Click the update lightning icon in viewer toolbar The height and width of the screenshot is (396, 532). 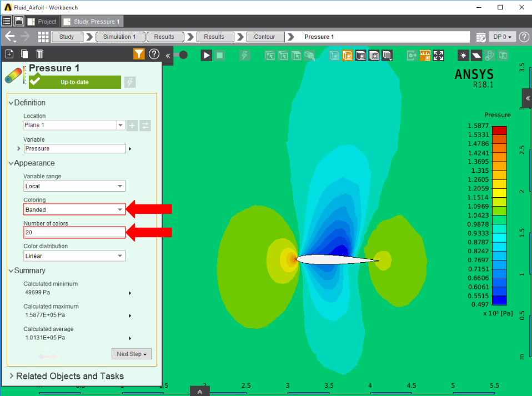click(x=244, y=55)
